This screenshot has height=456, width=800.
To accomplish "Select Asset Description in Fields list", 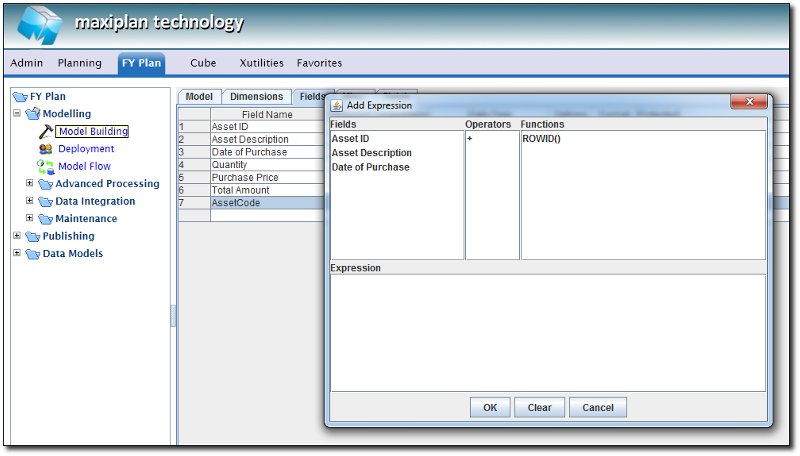I will point(371,153).
